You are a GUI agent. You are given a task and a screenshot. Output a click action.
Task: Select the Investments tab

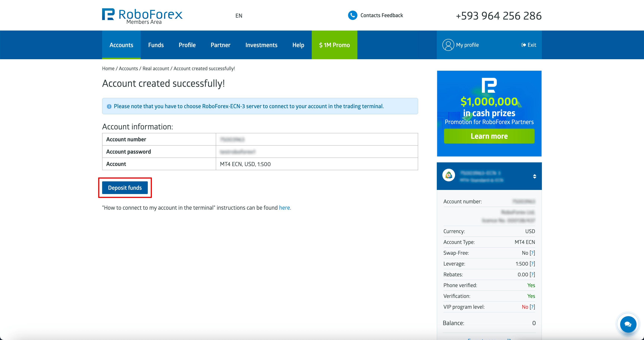point(261,45)
